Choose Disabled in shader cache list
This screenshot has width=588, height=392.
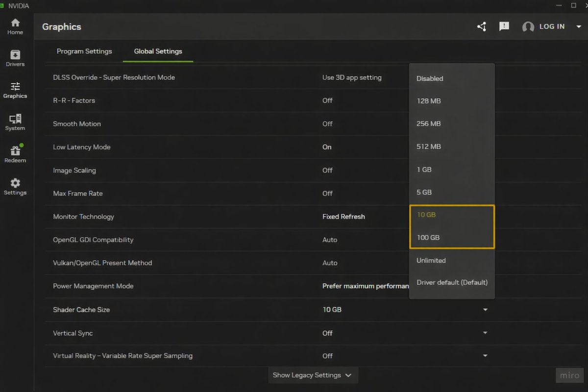coord(452,78)
